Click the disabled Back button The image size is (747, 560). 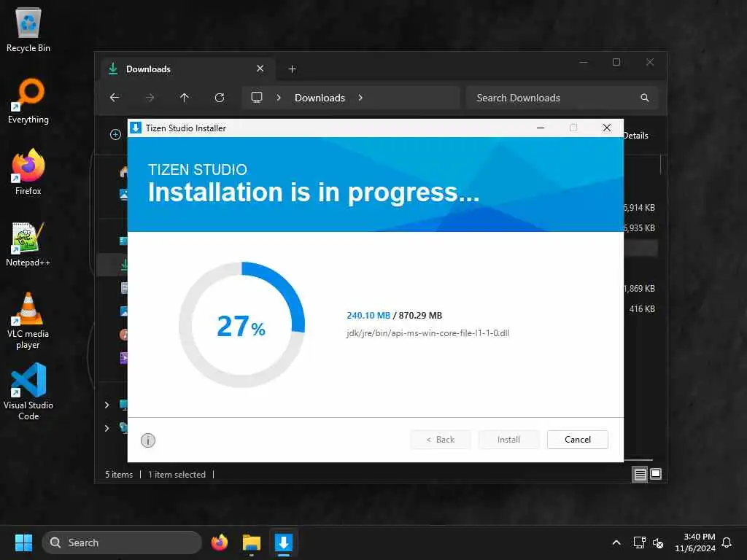click(x=441, y=440)
